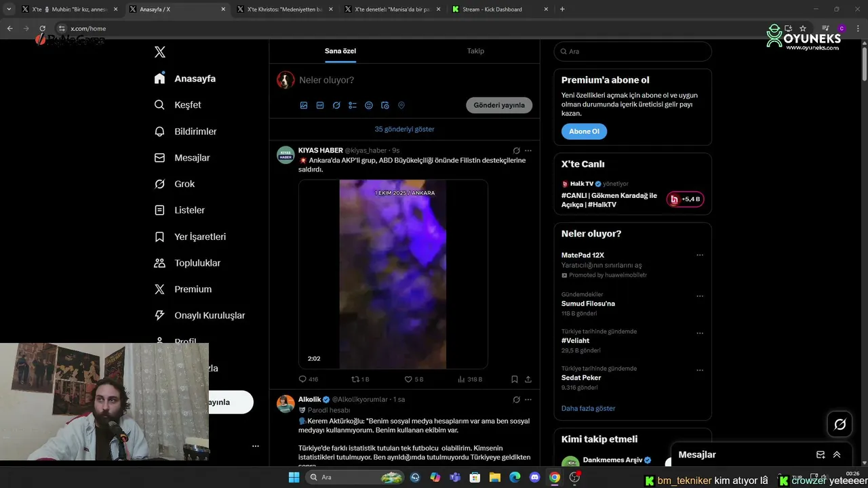Bookmark the KIYAS HABER post
Screen dimensions: 868x488
tap(515, 380)
